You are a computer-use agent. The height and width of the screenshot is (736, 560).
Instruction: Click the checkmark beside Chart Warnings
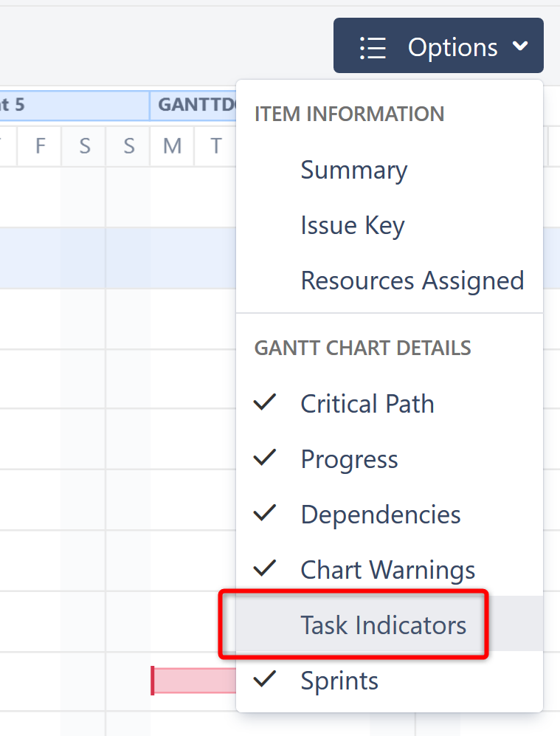click(x=265, y=568)
